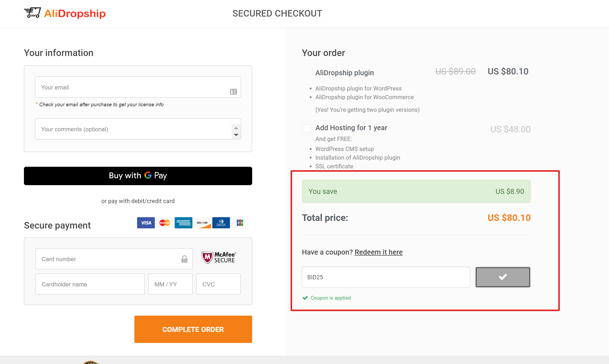Click the BID25 coupon code field

pos(385,277)
